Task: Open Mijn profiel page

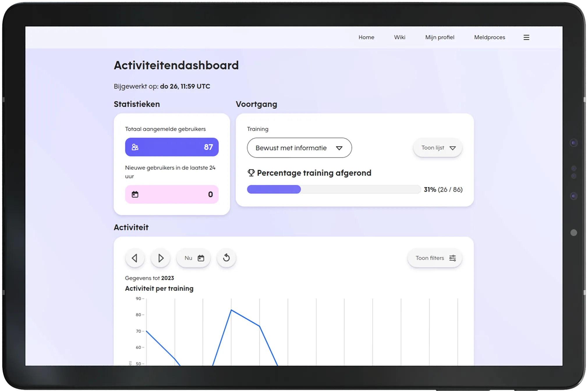Action: (x=440, y=37)
